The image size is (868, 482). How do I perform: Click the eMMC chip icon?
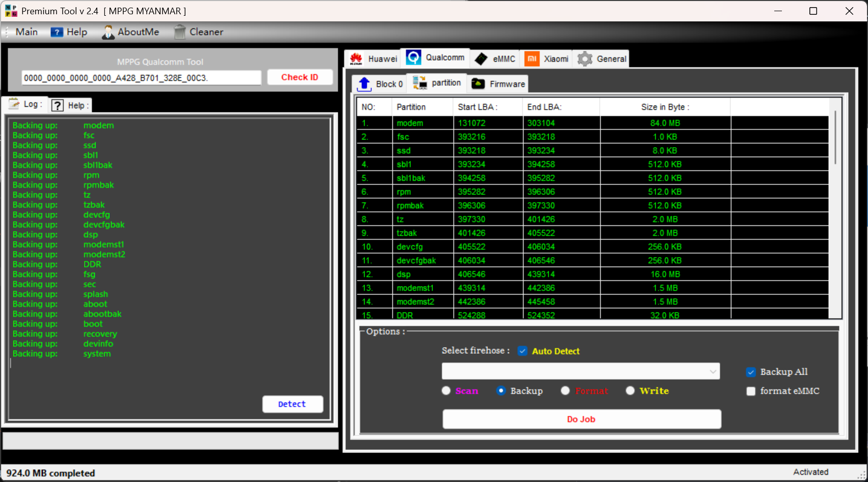481,59
